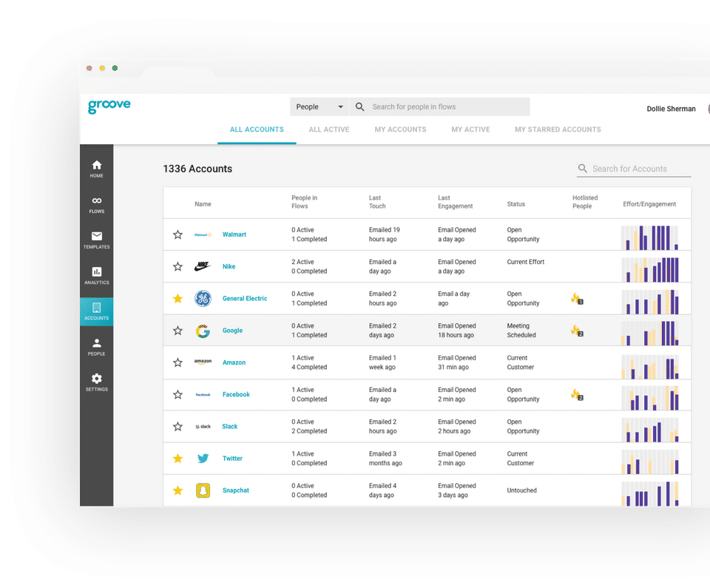Image resolution: width=710 pixels, height=588 pixels.
Task: Click the Walmart logo icon
Action: (x=203, y=234)
